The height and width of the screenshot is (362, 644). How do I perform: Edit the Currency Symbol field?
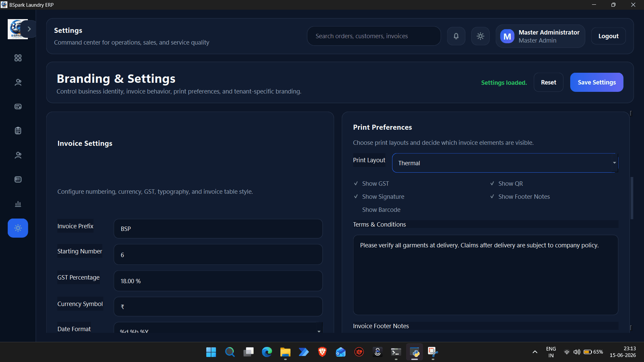coord(218,307)
